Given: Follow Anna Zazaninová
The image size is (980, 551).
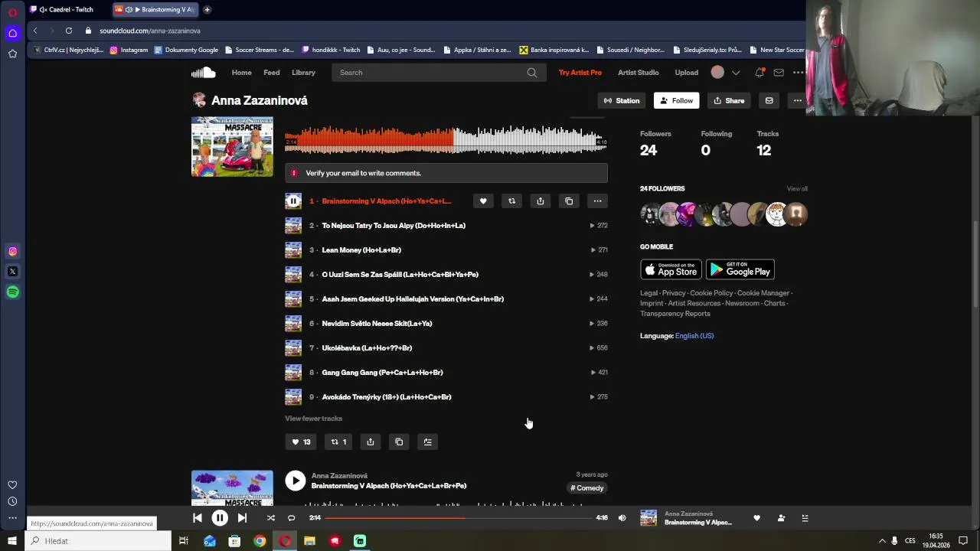Looking at the screenshot, I should (x=676, y=100).
